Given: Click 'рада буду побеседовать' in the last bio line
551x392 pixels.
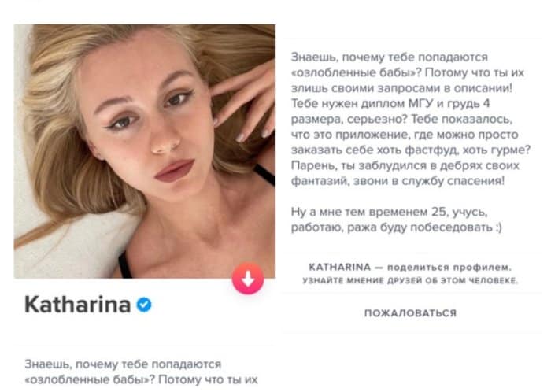Looking at the screenshot, I should pyautogui.click(x=420, y=227).
